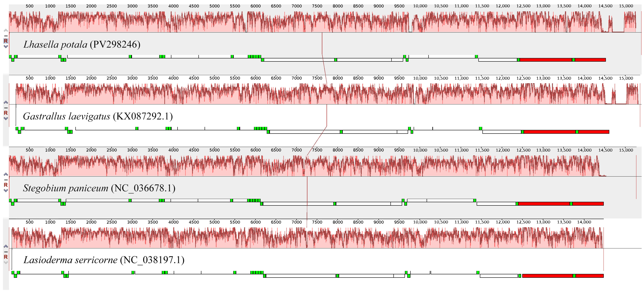Click 3000 on the Lhasella potala ruler
The height and width of the screenshot is (293, 644).
coord(132,6)
